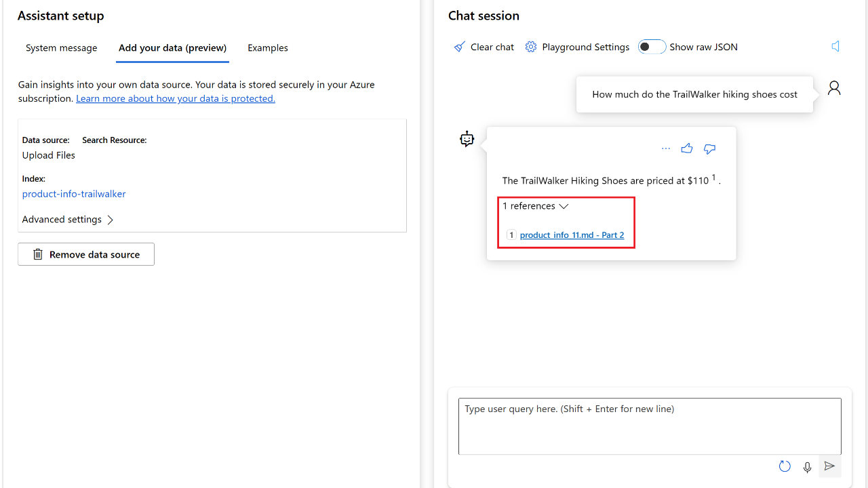868x488 pixels.
Task: Open Playground Settings gear icon
Action: click(531, 47)
